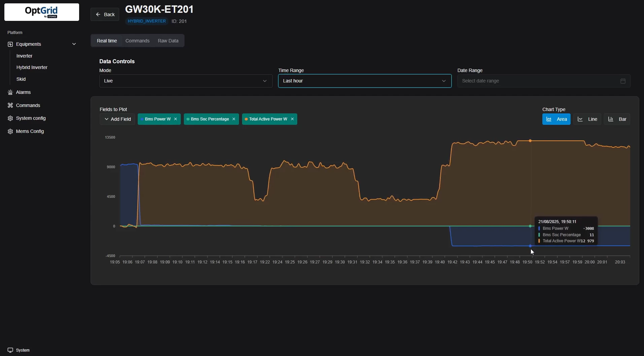Remove the Bms Power W field tag
Image resolution: width=644 pixels, height=356 pixels.
(x=175, y=119)
